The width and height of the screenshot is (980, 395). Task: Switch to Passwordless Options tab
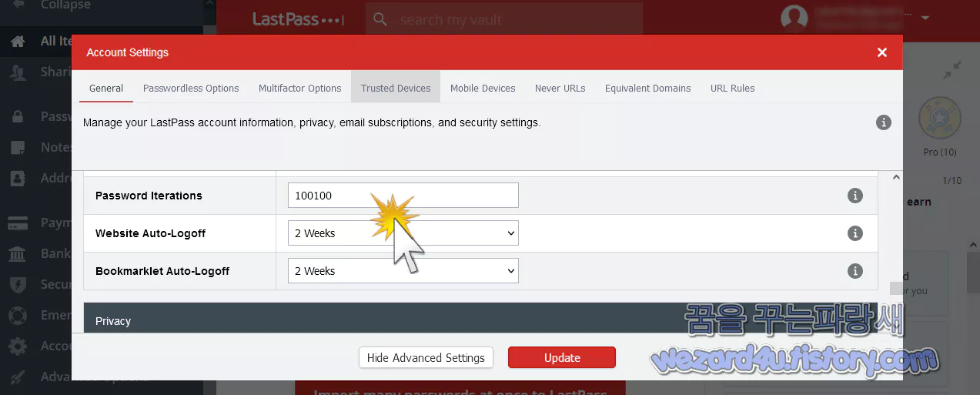(x=191, y=88)
